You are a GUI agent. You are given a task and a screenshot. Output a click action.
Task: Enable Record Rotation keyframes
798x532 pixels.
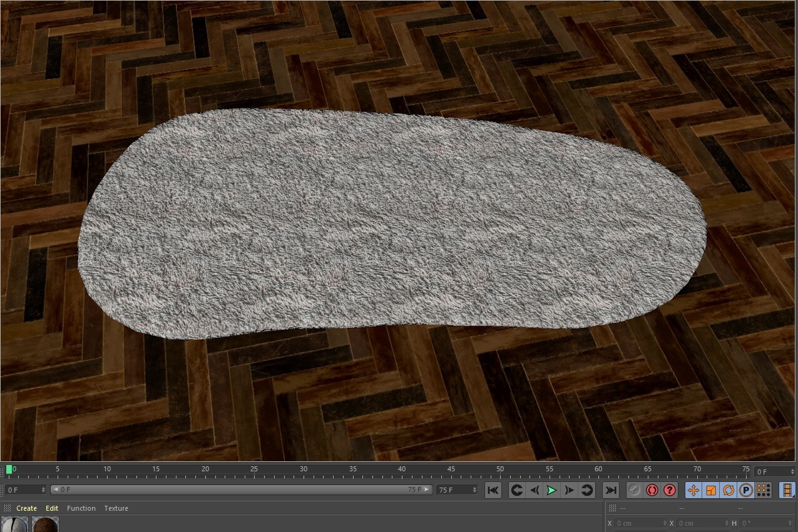[729, 491]
